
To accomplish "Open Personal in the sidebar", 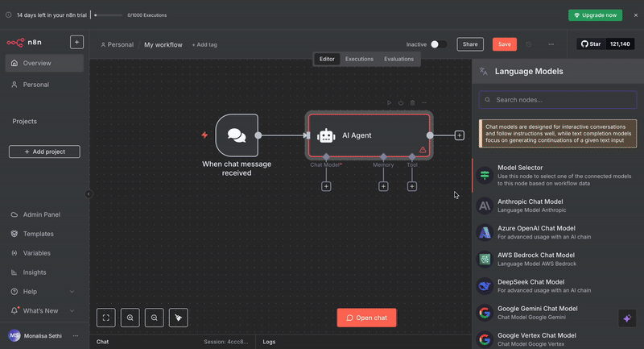I will point(44,85).
